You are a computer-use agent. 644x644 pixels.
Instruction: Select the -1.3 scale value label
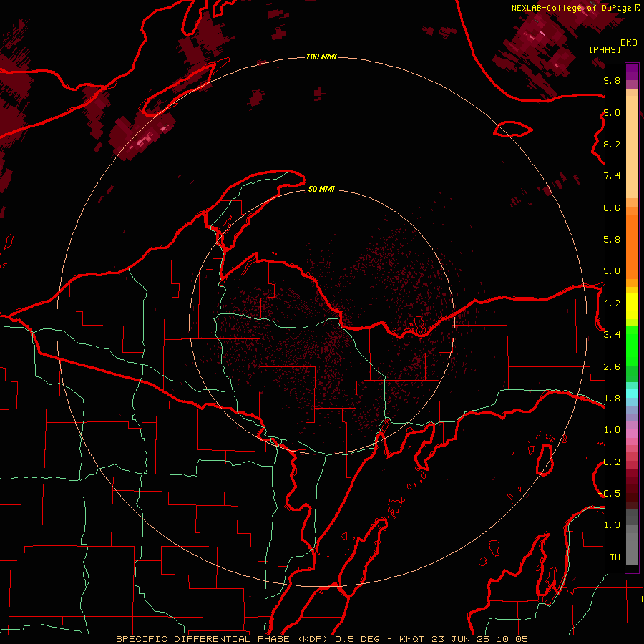point(610,525)
